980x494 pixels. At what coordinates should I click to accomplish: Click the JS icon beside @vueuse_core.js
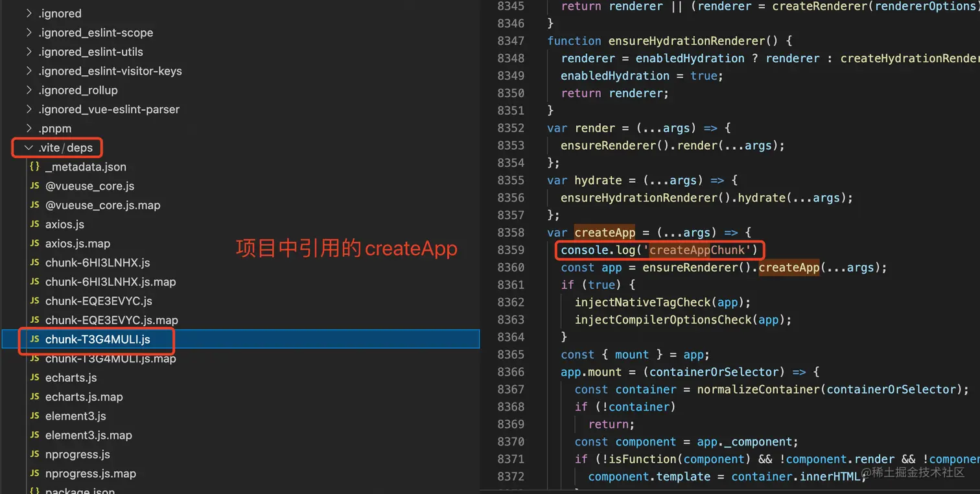[34, 186]
